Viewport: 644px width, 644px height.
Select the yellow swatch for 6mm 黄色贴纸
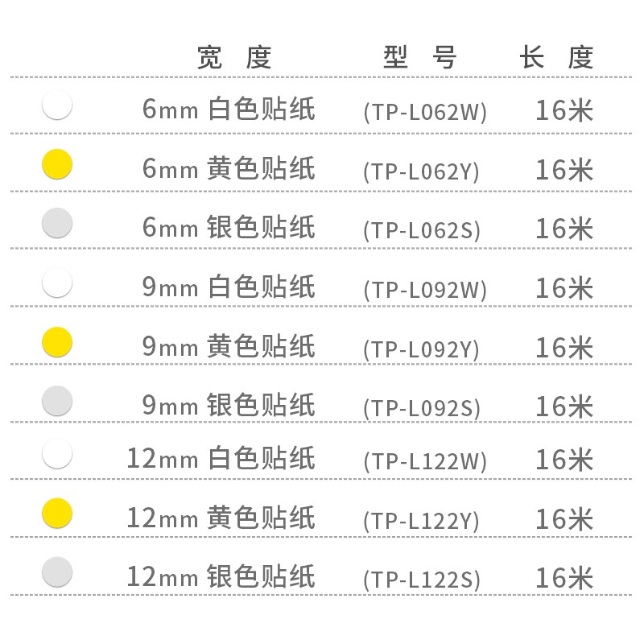pos(57,164)
